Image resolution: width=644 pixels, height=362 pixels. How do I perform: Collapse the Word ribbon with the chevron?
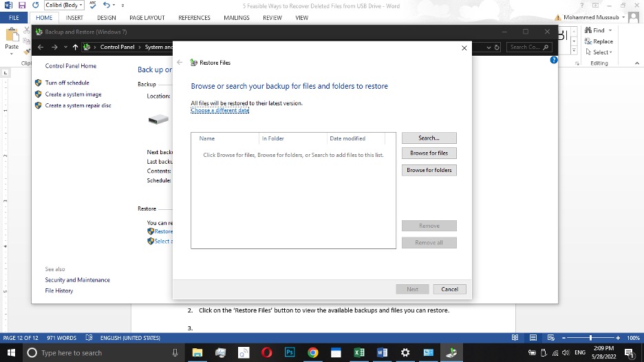[x=636, y=63]
